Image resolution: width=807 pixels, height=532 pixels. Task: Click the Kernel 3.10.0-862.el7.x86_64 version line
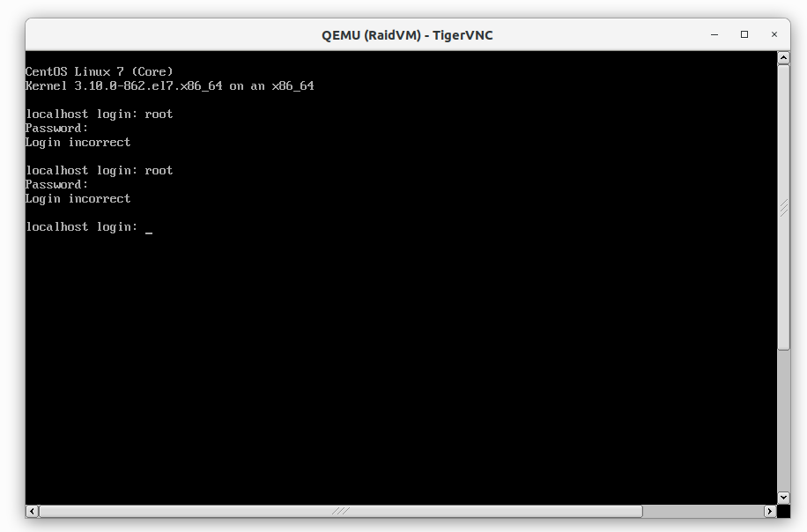[170, 86]
